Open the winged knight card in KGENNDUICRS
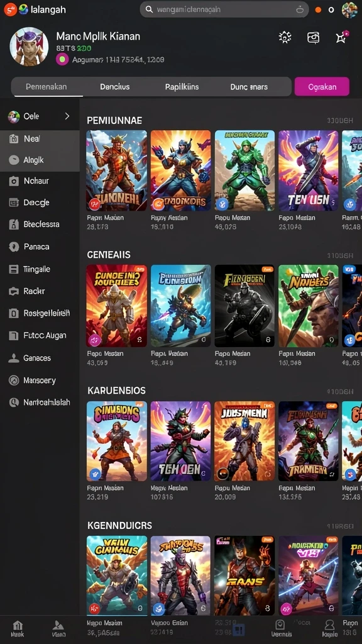This screenshot has width=362, height=644. point(116,575)
